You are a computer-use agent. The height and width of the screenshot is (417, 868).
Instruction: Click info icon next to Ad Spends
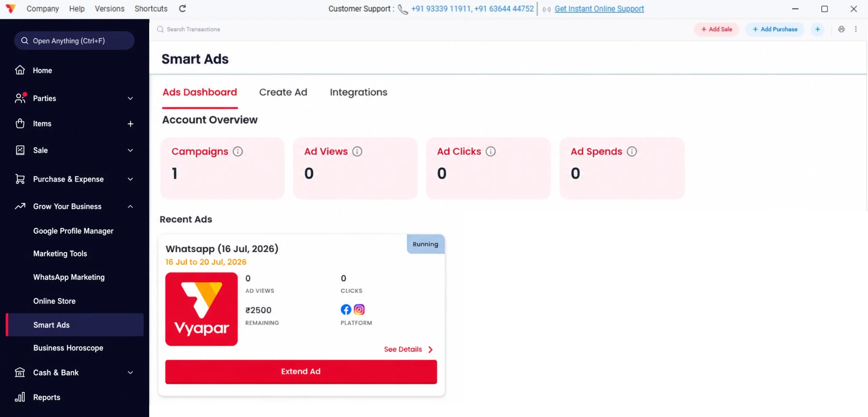coord(632,151)
